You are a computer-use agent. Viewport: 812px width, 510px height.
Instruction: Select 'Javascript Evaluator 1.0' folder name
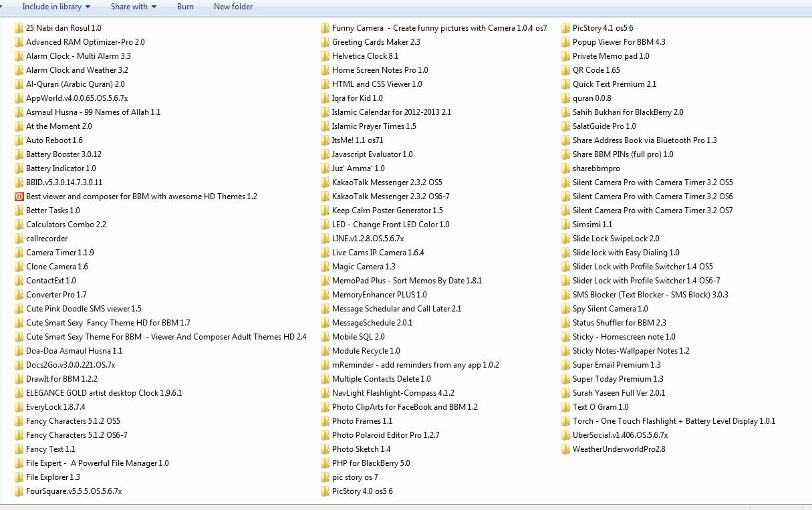372,154
